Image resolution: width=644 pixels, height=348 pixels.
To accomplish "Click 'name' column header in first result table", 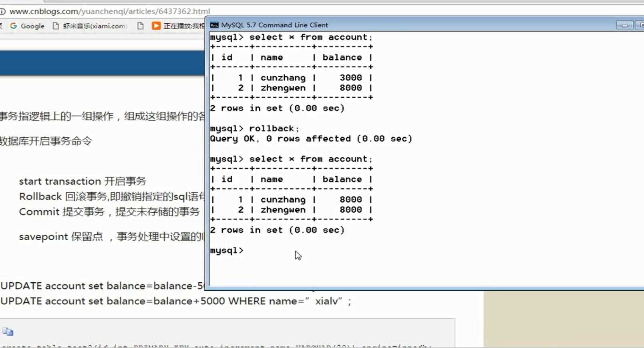I will point(272,58).
